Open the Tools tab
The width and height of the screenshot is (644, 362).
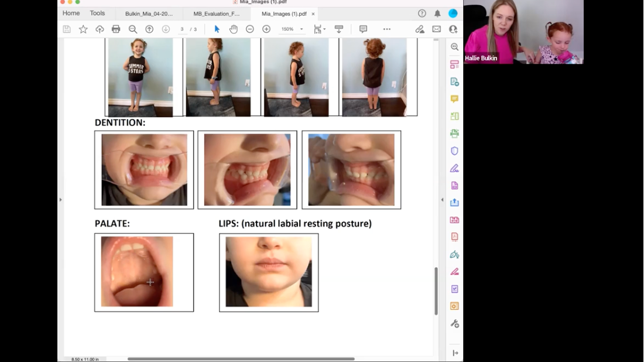pyautogui.click(x=97, y=13)
